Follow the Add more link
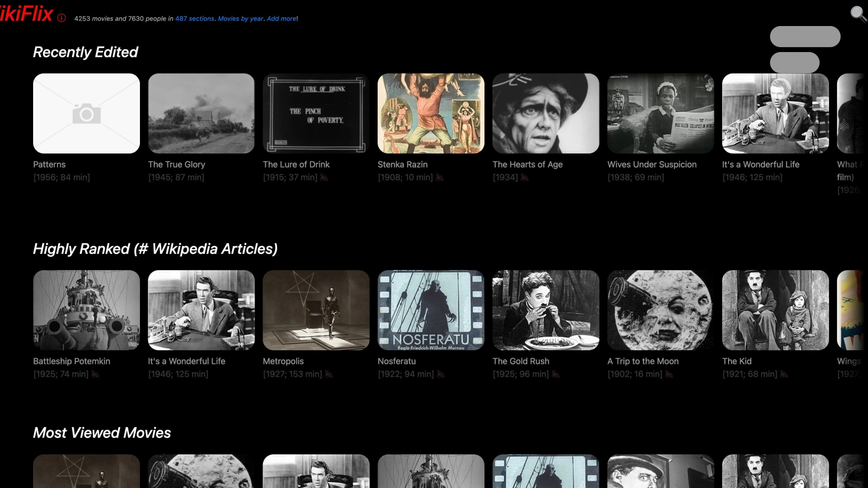This screenshot has width=868, height=488. (x=282, y=18)
